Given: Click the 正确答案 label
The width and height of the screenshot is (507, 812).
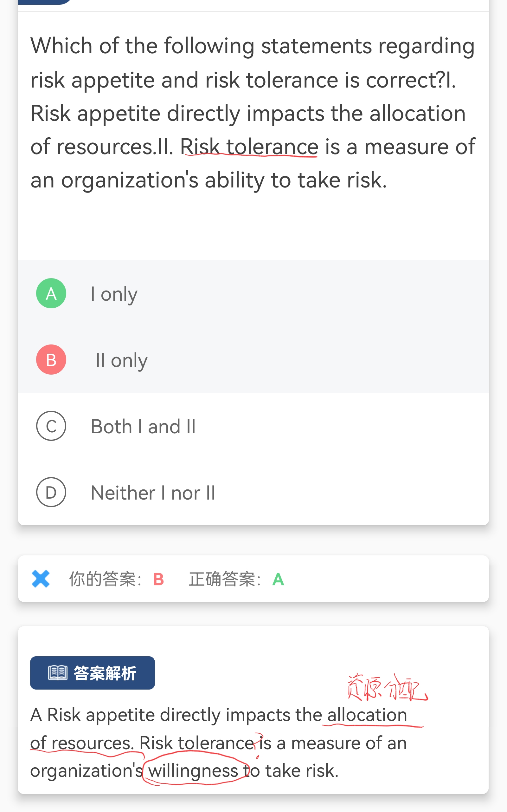Looking at the screenshot, I should click(x=224, y=579).
